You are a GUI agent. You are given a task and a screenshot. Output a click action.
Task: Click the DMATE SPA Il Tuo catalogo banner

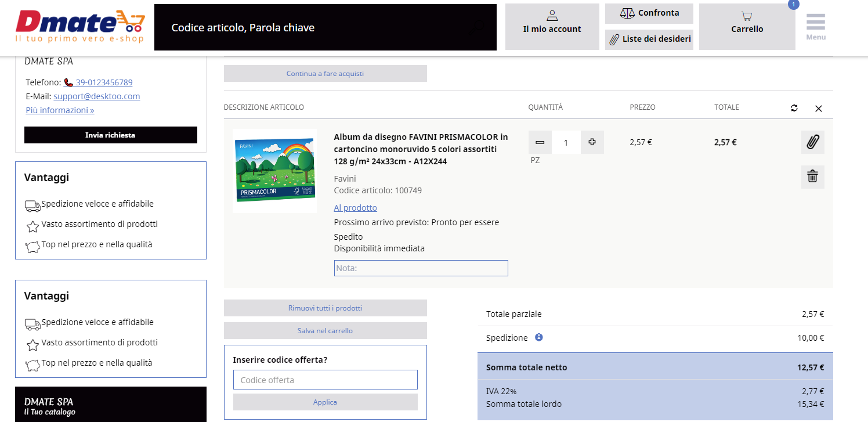(x=111, y=405)
